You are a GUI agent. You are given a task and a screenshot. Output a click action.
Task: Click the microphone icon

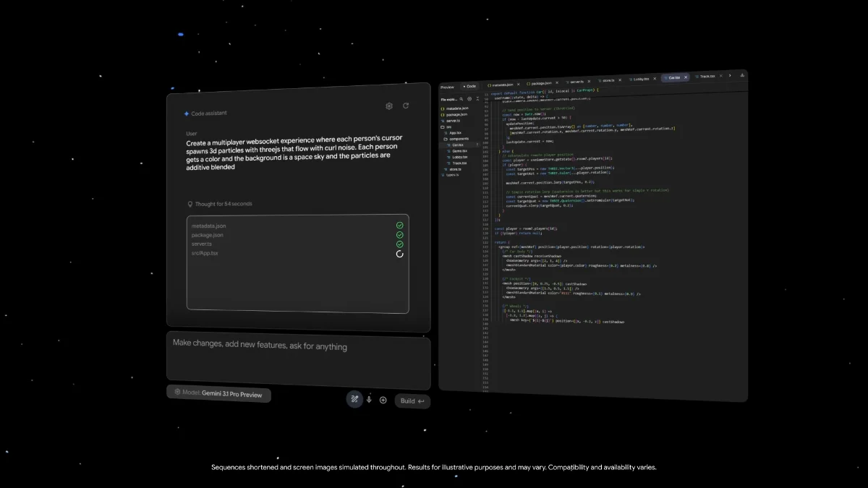click(369, 400)
